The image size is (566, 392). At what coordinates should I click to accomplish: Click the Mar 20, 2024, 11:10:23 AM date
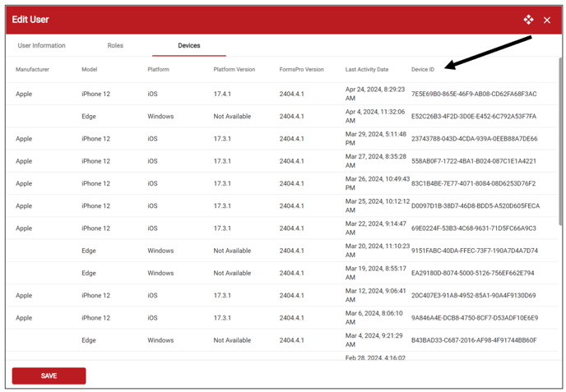(x=378, y=251)
